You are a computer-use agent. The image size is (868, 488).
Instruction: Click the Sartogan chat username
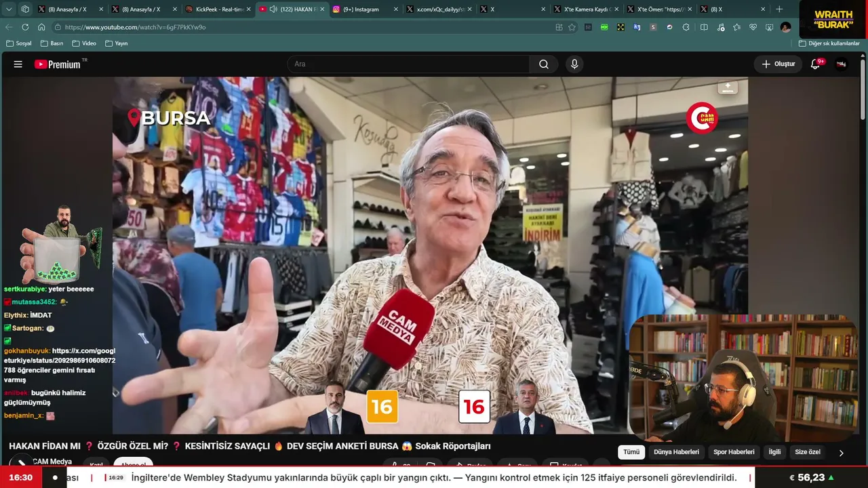pos(28,328)
